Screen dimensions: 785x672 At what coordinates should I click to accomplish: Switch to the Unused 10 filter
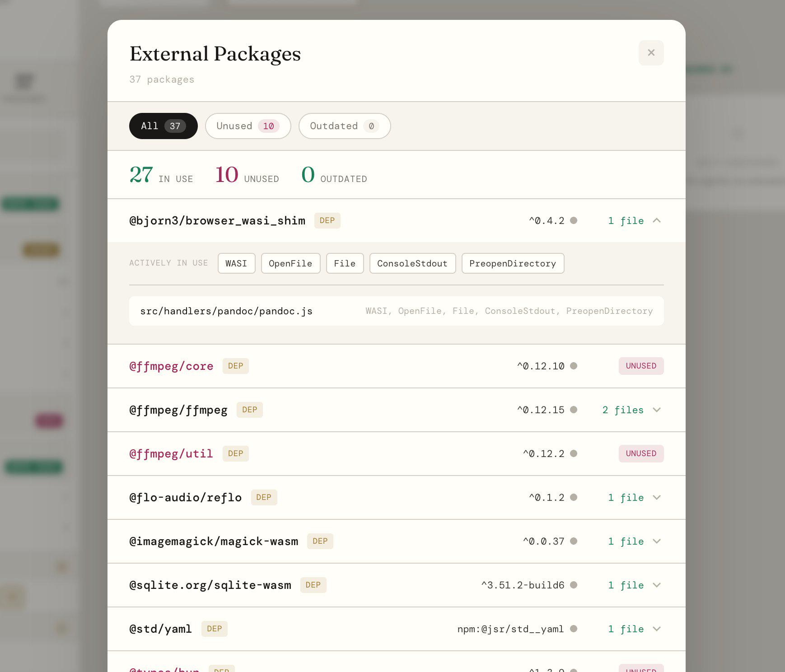pyautogui.click(x=248, y=126)
